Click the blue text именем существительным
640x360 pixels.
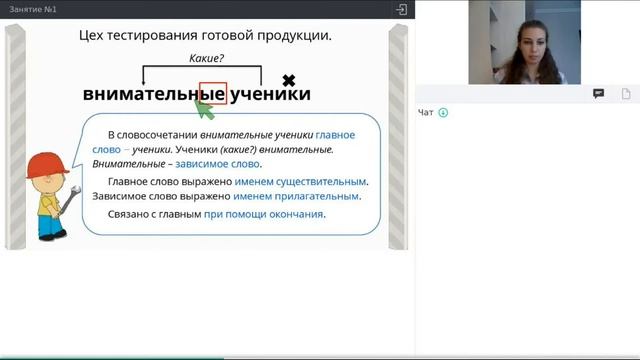(300, 182)
